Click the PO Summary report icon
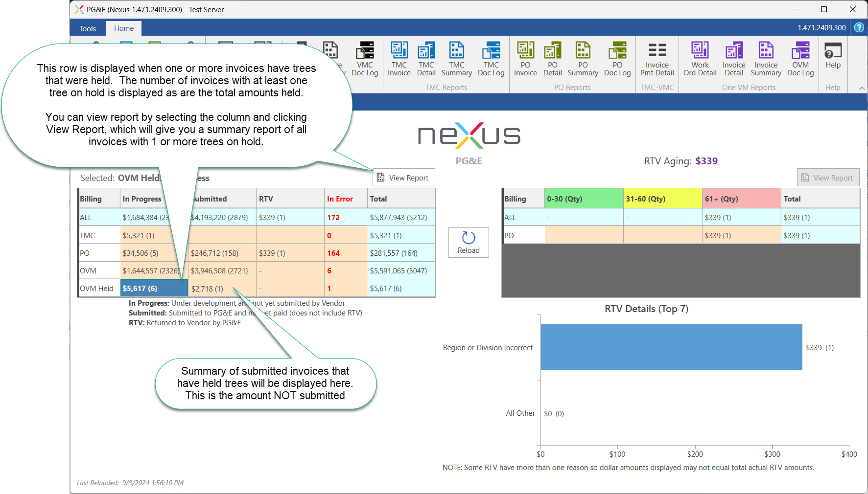This screenshot has height=494, width=868. [583, 59]
